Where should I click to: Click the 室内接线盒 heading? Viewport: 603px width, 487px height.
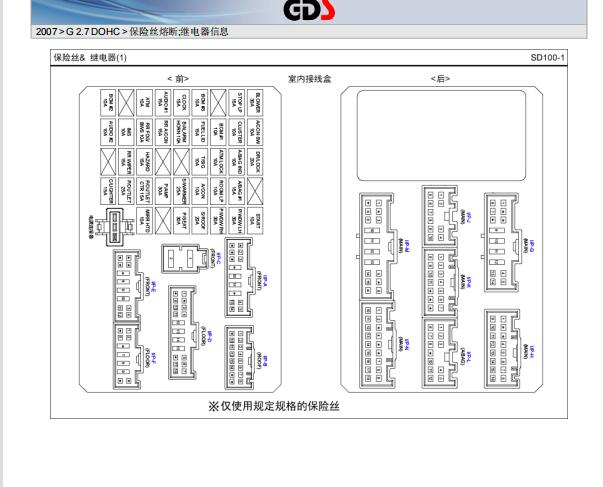pos(310,79)
